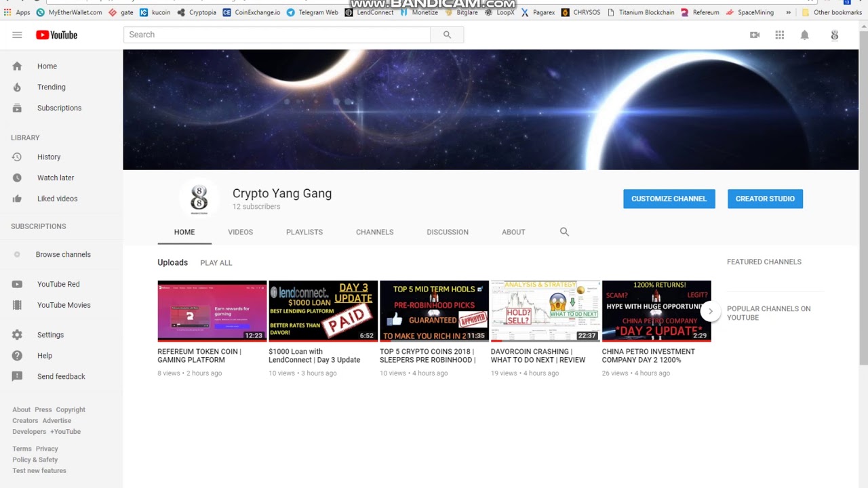The width and height of the screenshot is (868, 488).
Task: Click the Send feedback icon
Action: [17, 376]
